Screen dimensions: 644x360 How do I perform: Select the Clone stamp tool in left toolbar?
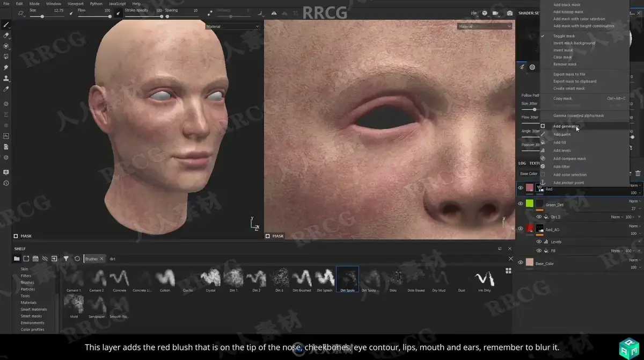[6, 78]
